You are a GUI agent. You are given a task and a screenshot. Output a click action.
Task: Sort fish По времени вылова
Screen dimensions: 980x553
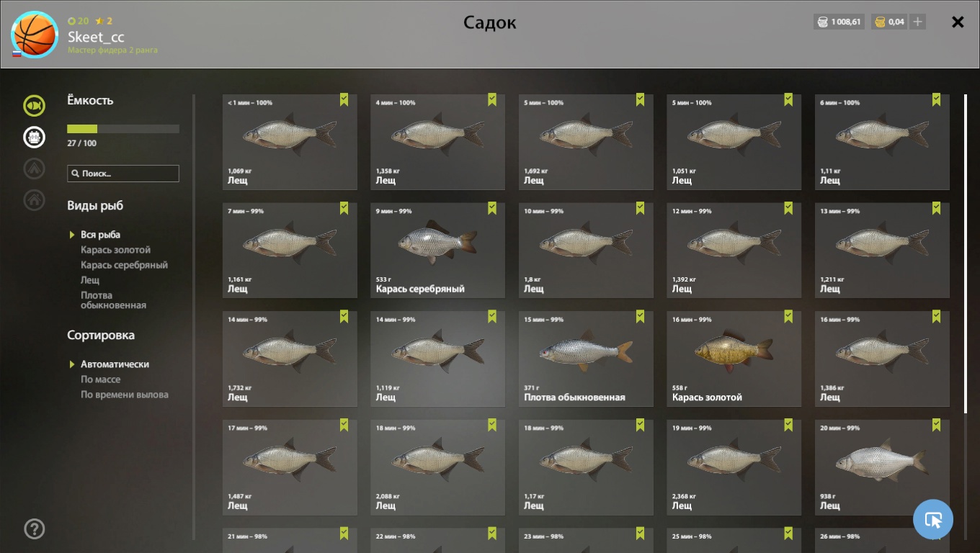pos(124,395)
